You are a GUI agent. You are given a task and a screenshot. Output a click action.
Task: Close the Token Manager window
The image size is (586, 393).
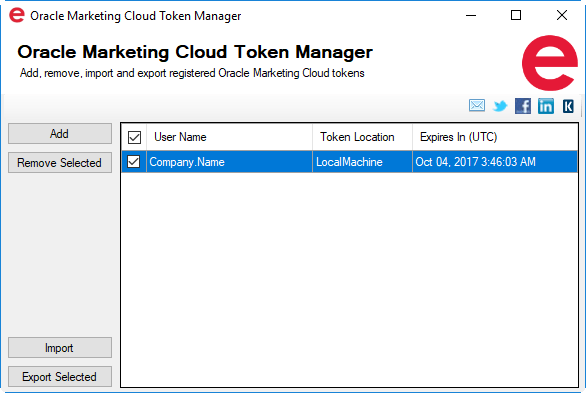point(562,15)
